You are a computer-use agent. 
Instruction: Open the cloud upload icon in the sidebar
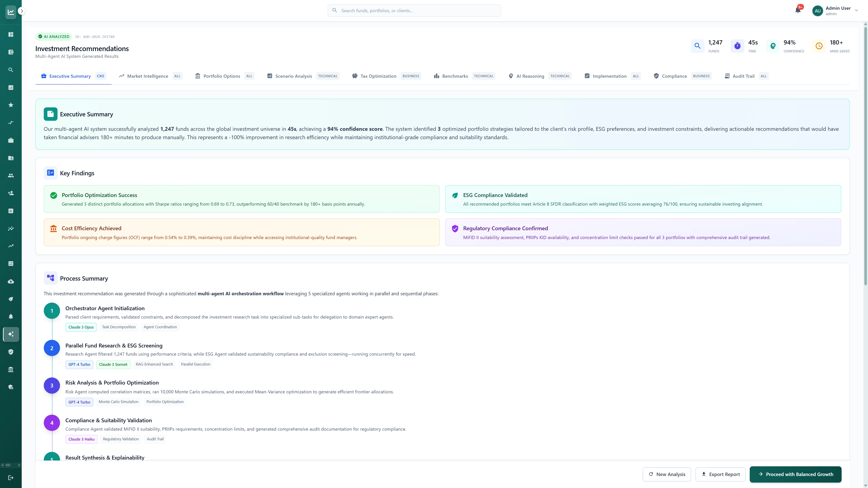click(x=11, y=282)
